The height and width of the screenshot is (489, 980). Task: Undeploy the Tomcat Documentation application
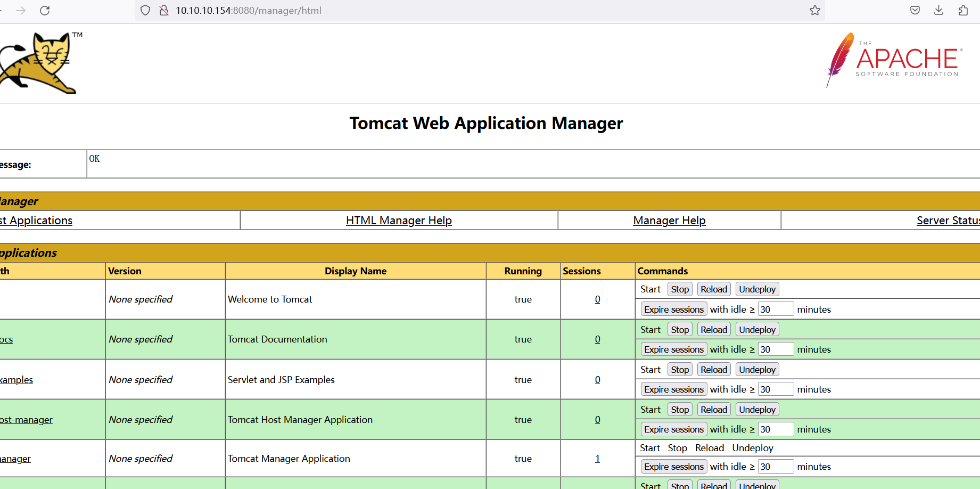tap(757, 330)
